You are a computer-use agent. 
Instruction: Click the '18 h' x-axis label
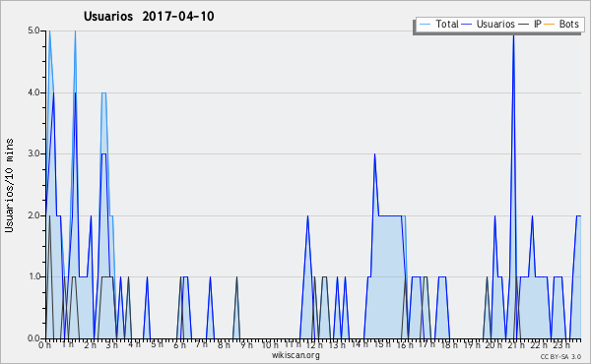point(449,344)
